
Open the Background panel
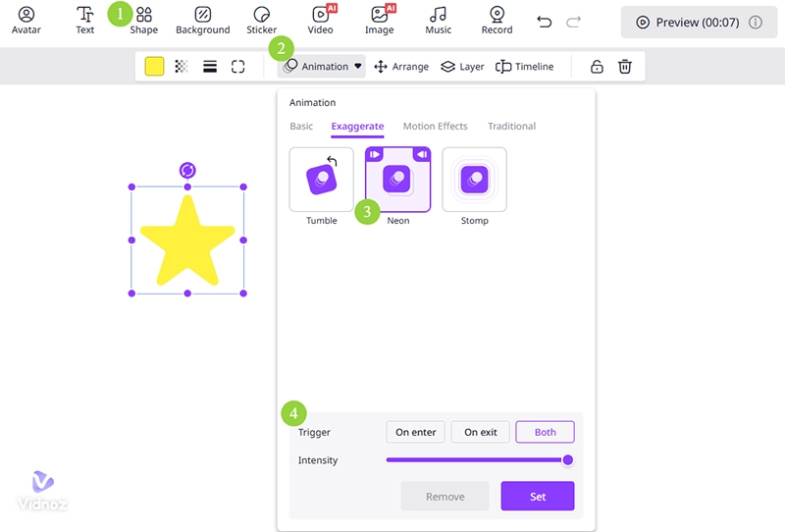(x=202, y=20)
